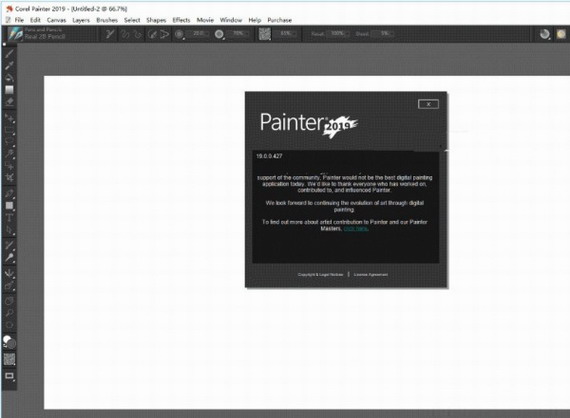The height and width of the screenshot is (418, 570).
Task: Open the Layers menu
Action: [81, 20]
